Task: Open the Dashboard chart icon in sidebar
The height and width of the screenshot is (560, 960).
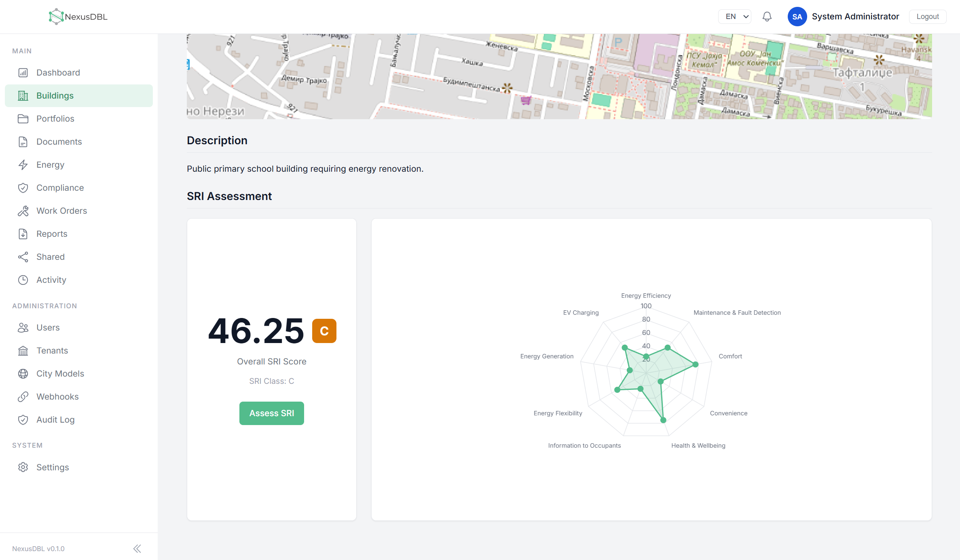Action: [x=23, y=73]
